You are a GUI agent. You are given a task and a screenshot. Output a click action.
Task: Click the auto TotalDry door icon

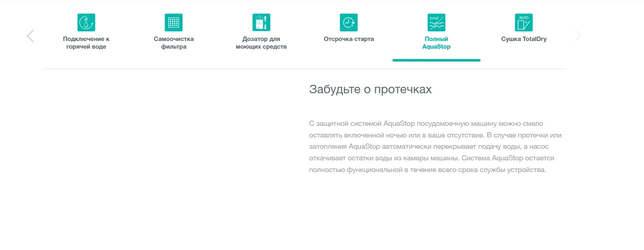pos(524,23)
